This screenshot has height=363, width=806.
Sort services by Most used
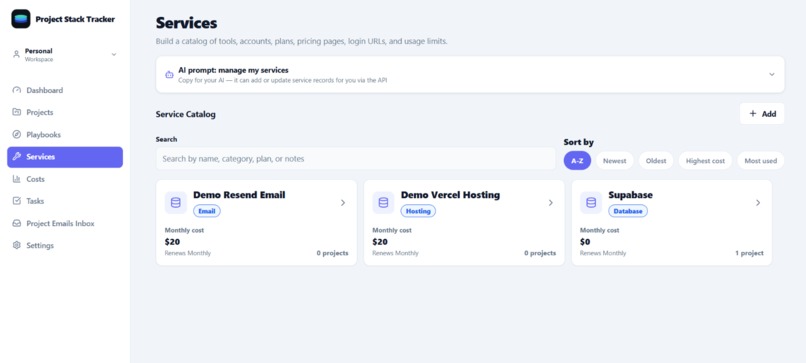(x=761, y=161)
